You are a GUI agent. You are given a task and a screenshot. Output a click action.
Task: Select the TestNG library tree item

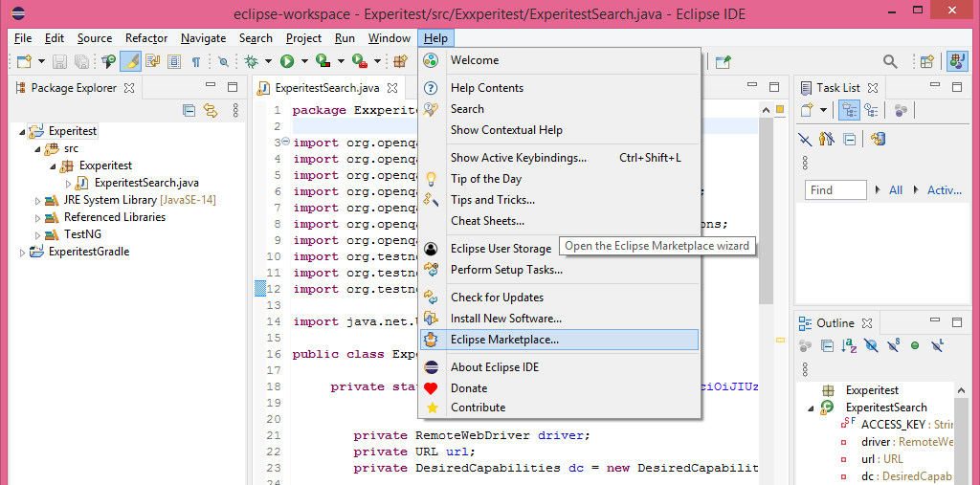[82, 235]
